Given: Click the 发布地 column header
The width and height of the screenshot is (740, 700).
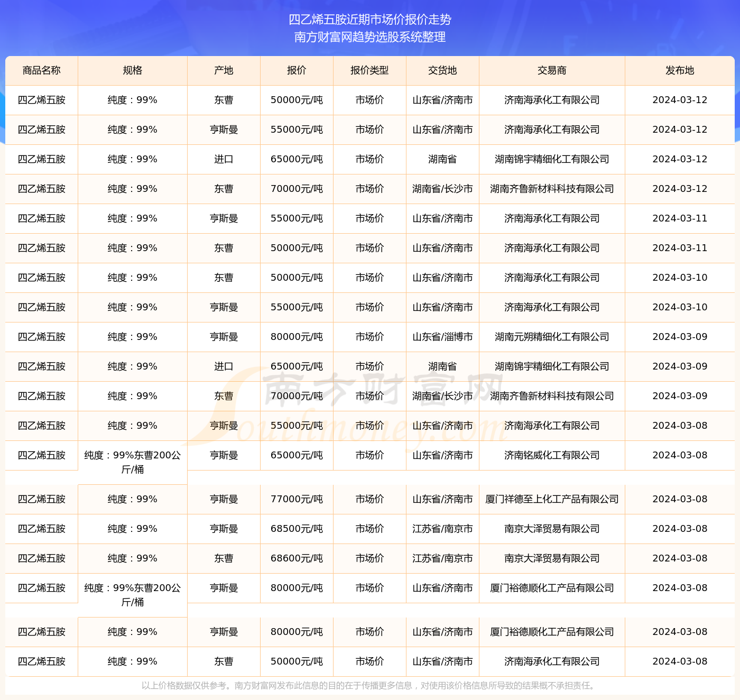Looking at the screenshot, I should pos(680,70).
